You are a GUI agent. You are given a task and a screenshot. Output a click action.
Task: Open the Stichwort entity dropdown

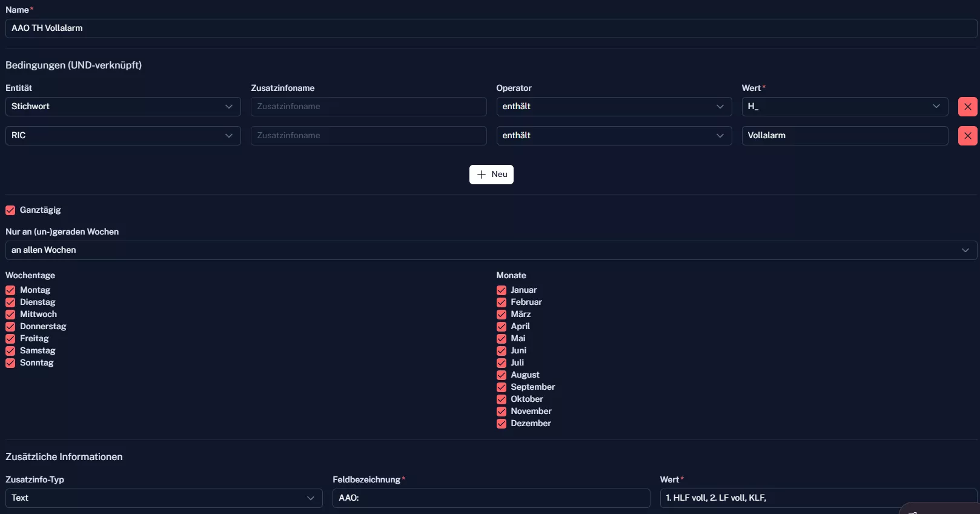click(123, 107)
